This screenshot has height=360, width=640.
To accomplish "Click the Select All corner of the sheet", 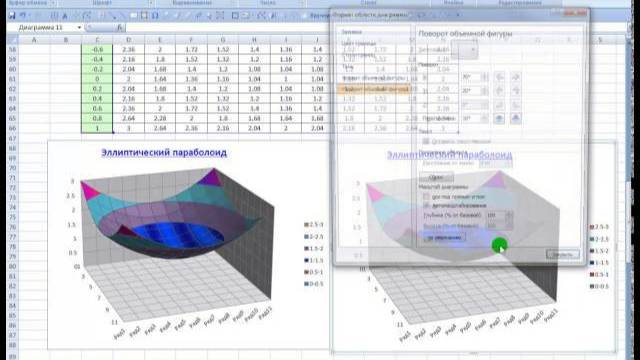I will [12, 40].
